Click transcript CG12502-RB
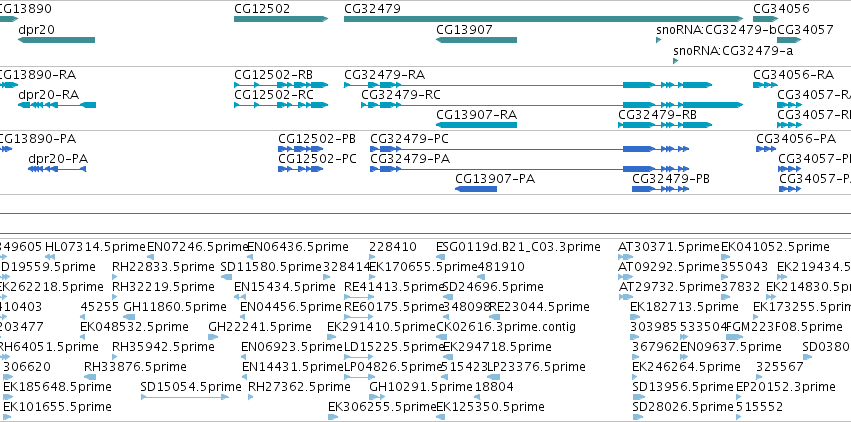 (274, 74)
